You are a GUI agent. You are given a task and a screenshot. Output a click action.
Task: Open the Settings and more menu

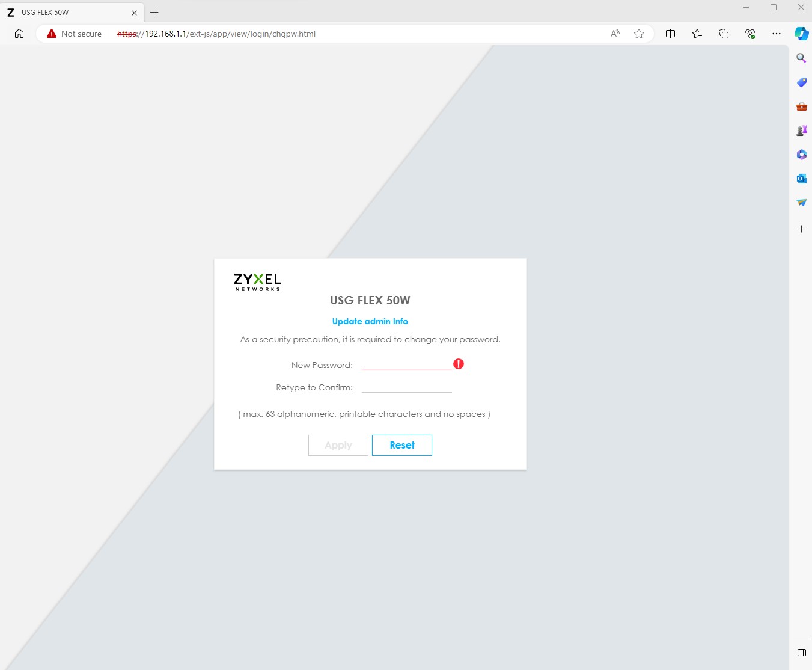point(777,34)
